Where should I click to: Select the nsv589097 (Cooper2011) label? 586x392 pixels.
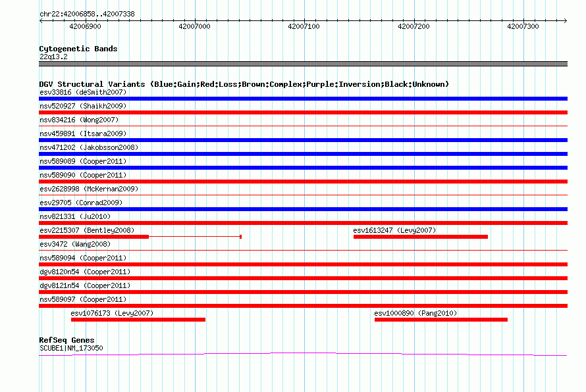[x=83, y=299]
